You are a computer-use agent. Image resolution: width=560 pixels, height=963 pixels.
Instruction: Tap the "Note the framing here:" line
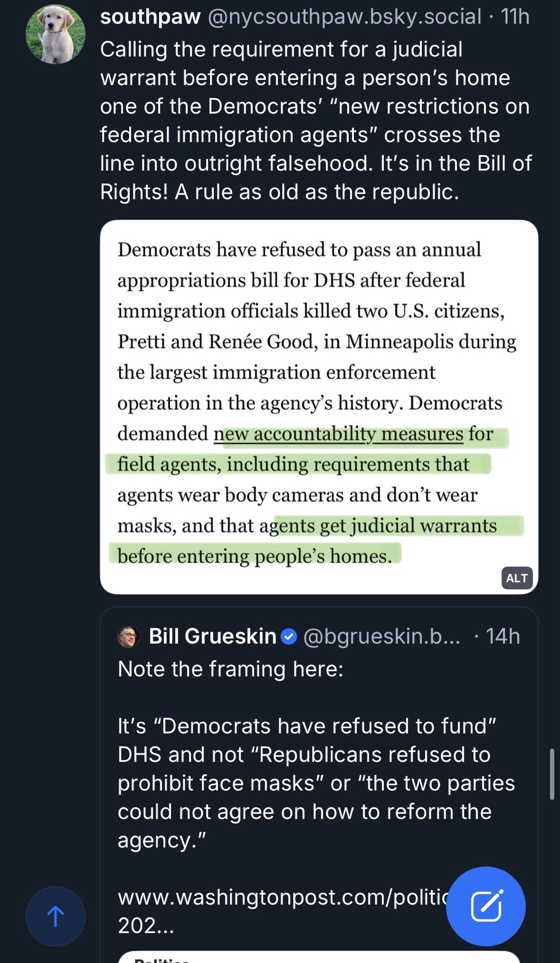[x=231, y=669]
